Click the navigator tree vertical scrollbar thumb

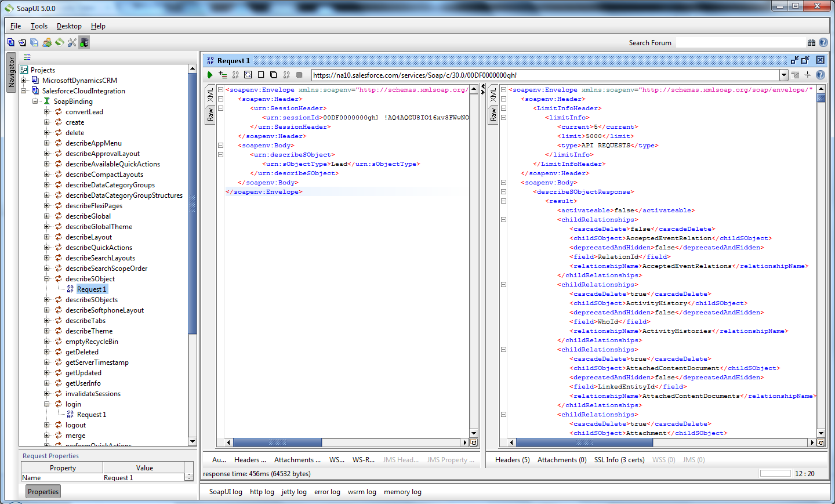pyautogui.click(x=193, y=204)
